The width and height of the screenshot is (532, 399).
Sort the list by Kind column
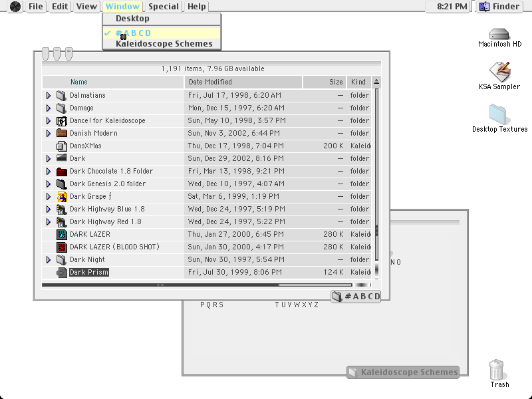pyautogui.click(x=359, y=82)
